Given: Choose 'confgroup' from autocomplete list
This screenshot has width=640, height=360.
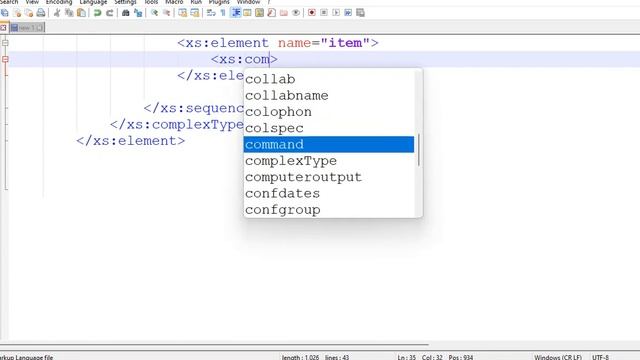Looking at the screenshot, I should [329, 210].
